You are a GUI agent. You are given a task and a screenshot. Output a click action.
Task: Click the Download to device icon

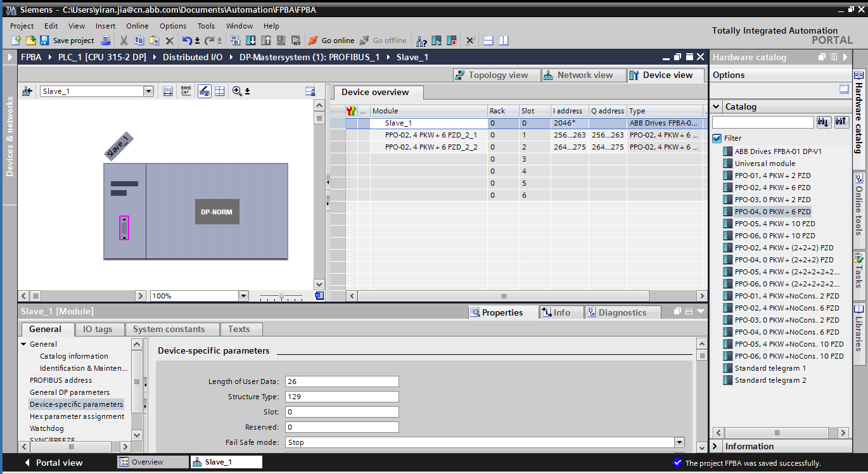pyautogui.click(x=251, y=41)
